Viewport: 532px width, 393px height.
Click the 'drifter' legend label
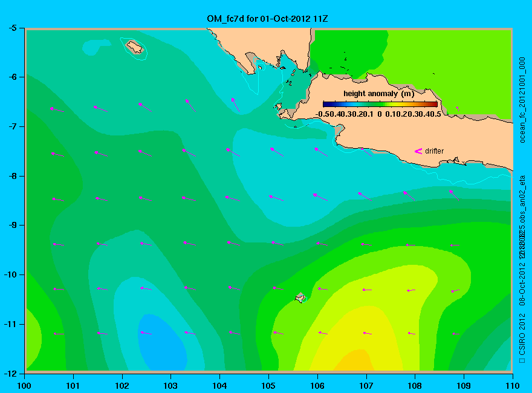[434, 151]
